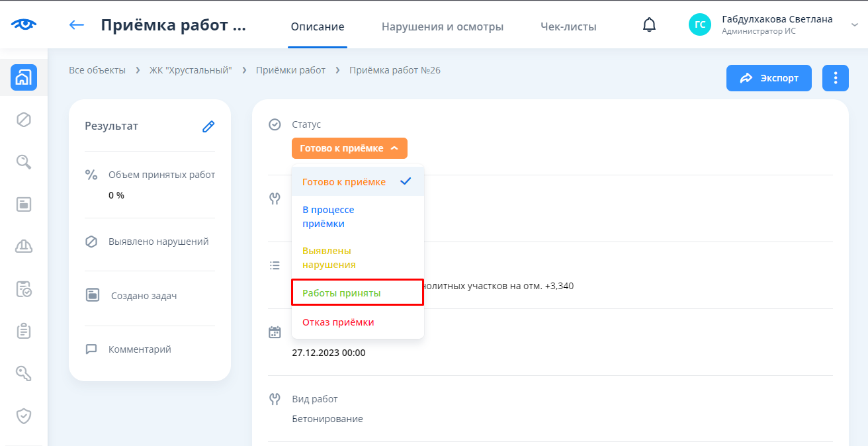Pick the Выявлены нарушения status option
This screenshot has width=868, height=446.
329,257
